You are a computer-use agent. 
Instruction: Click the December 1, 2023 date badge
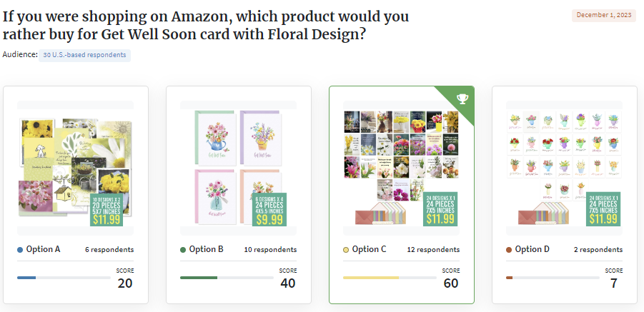(x=604, y=15)
